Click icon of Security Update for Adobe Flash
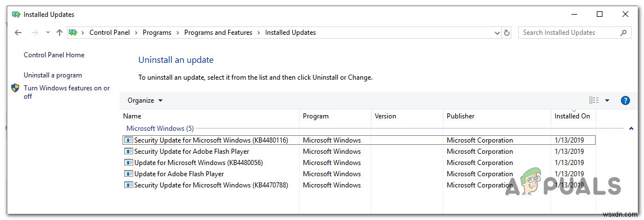The width and height of the screenshot is (644, 220). coord(129,152)
